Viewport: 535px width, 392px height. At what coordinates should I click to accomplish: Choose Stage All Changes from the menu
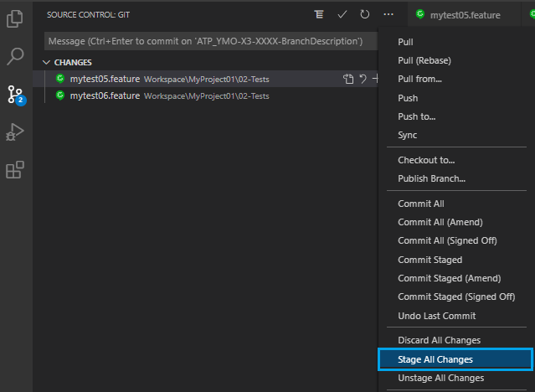pos(435,359)
